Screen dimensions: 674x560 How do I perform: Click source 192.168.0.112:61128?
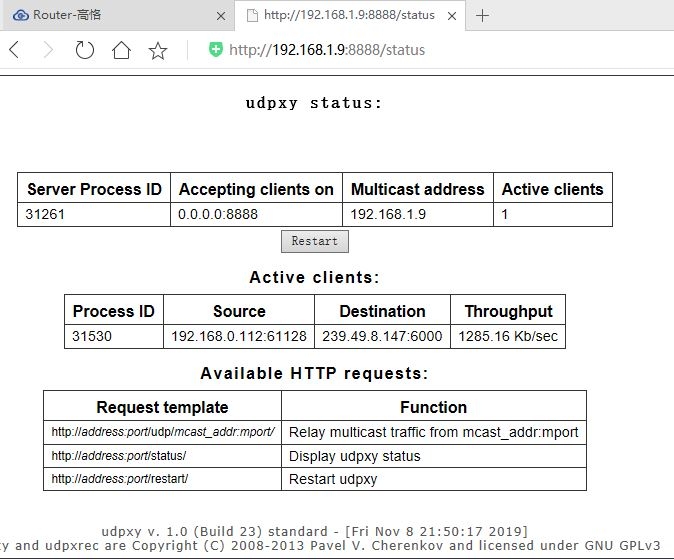click(x=239, y=336)
